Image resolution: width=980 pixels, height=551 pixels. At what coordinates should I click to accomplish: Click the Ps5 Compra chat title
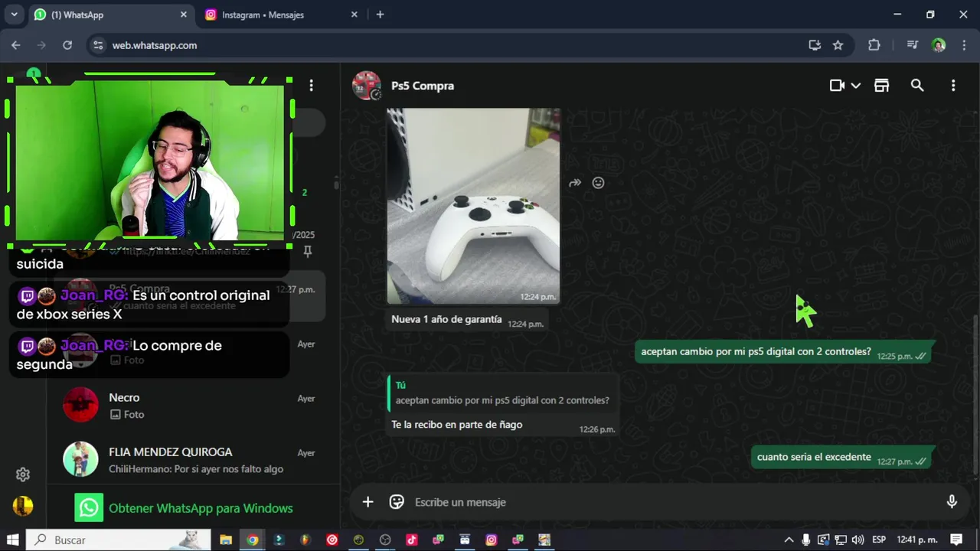[423, 86]
